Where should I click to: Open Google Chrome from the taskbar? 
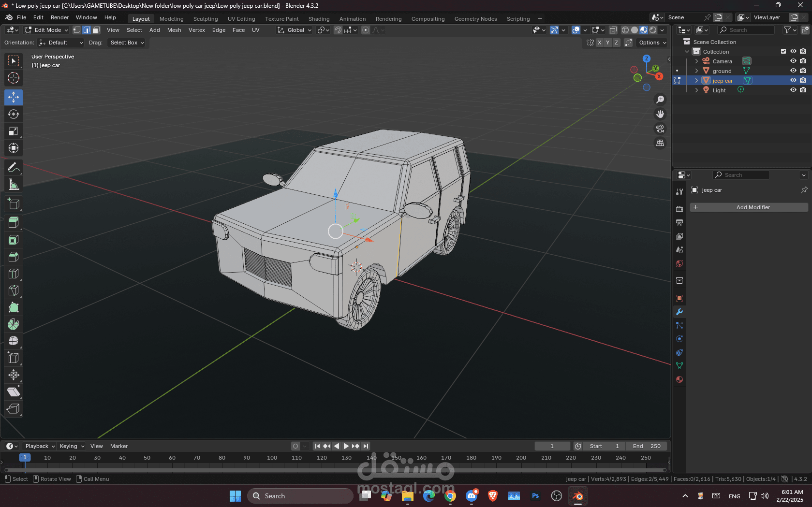[450, 496]
